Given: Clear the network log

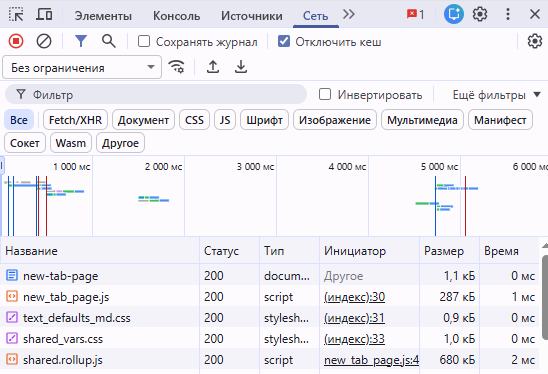Looking at the screenshot, I should pyautogui.click(x=44, y=41).
